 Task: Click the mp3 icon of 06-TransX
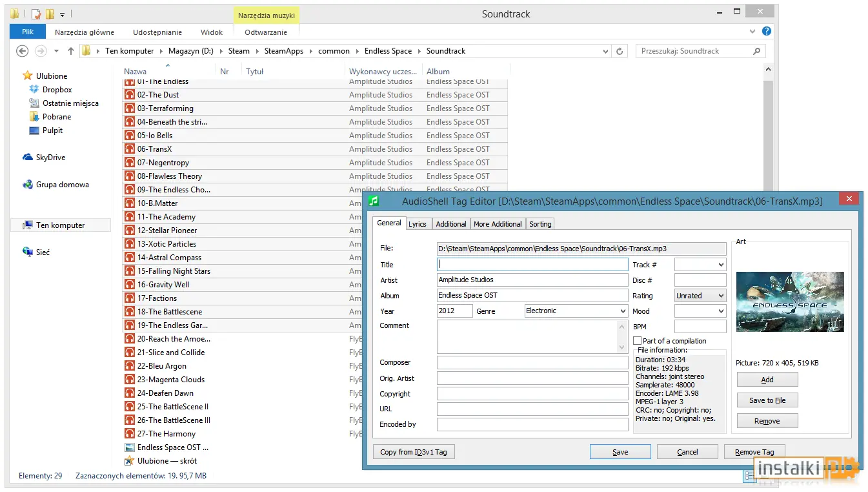pos(129,149)
